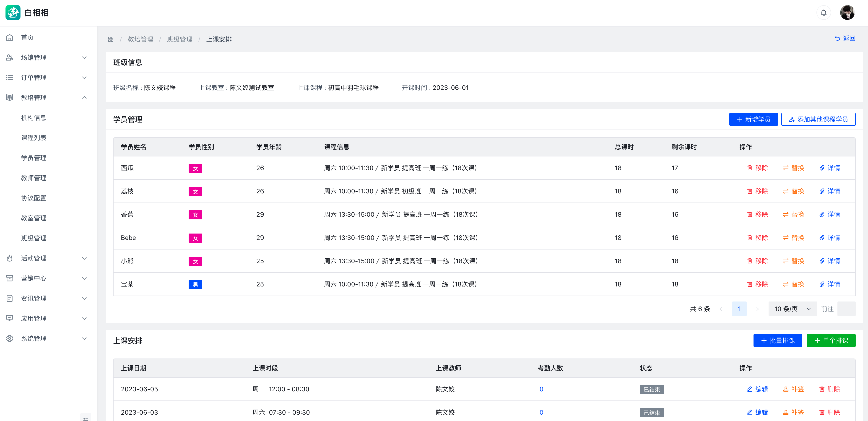The width and height of the screenshot is (868, 421).
Task: Click the 已结束 status tag for 2023-06-05
Action: pos(652,389)
